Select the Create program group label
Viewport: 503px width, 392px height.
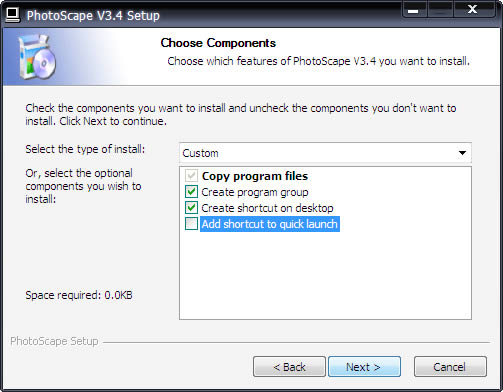(255, 192)
